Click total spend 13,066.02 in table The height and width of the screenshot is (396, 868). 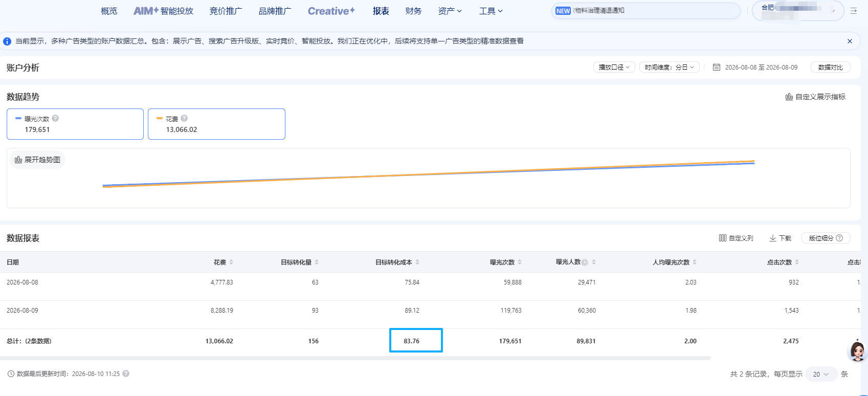point(219,341)
